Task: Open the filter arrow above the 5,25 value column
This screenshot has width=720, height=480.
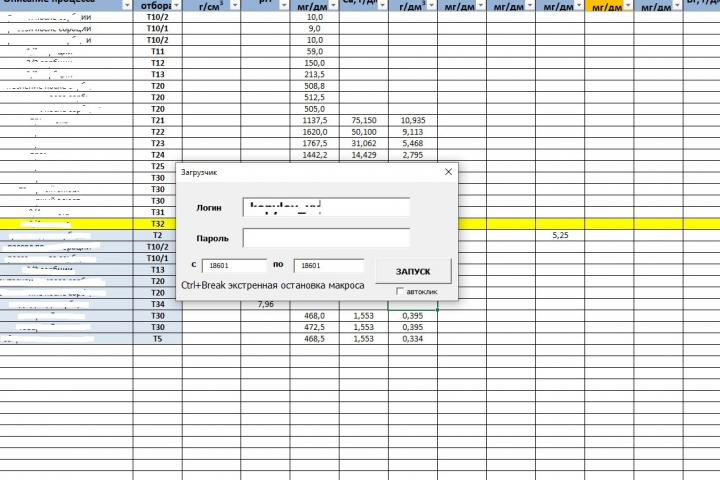Action: (x=579, y=6)
